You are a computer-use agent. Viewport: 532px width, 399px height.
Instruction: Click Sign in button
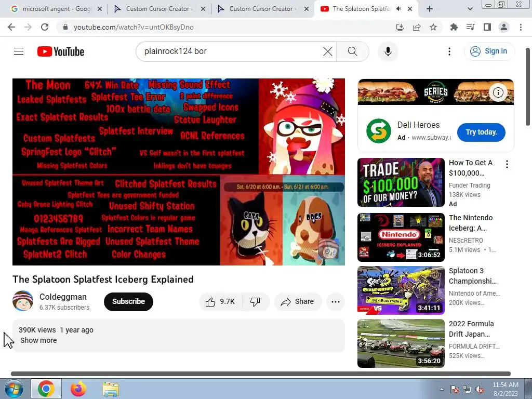tap(489, 51)
